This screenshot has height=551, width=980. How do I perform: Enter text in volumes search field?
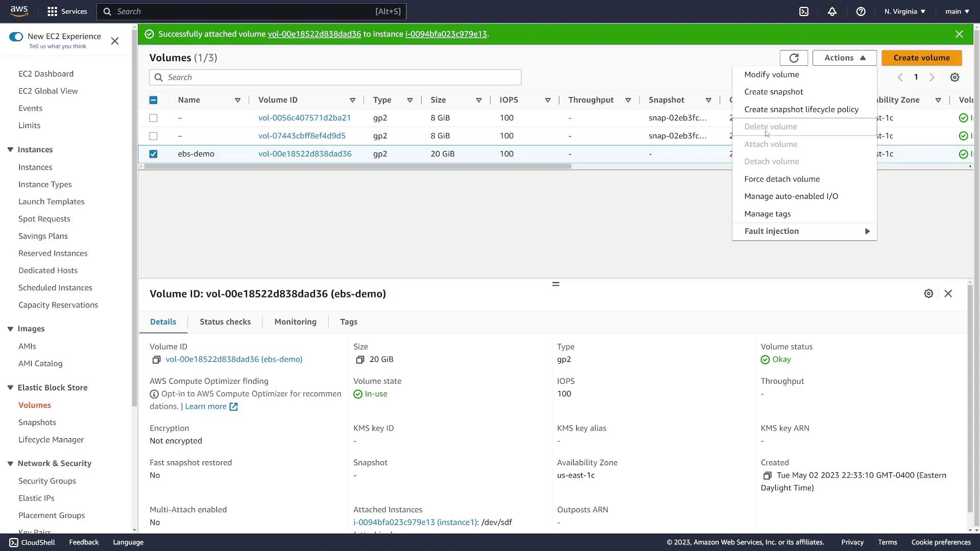335,78
